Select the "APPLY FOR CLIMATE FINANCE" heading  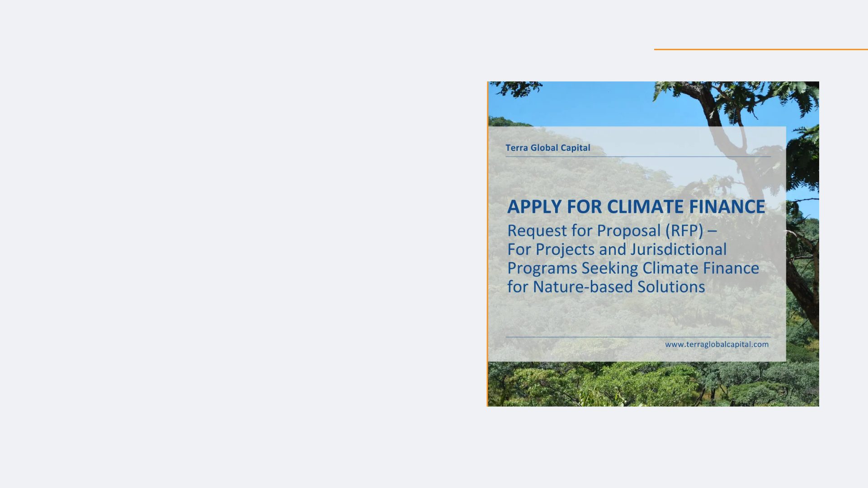[x=636, y=206]
